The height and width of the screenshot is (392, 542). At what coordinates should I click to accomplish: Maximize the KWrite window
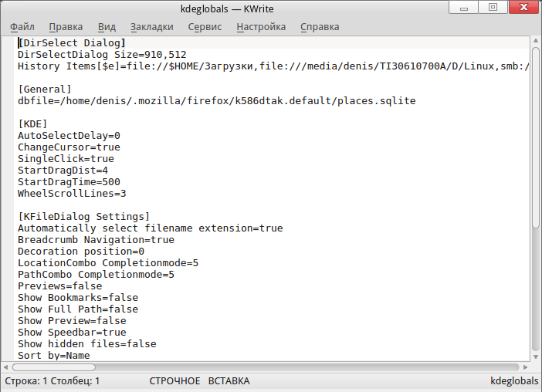coord(493,7)
